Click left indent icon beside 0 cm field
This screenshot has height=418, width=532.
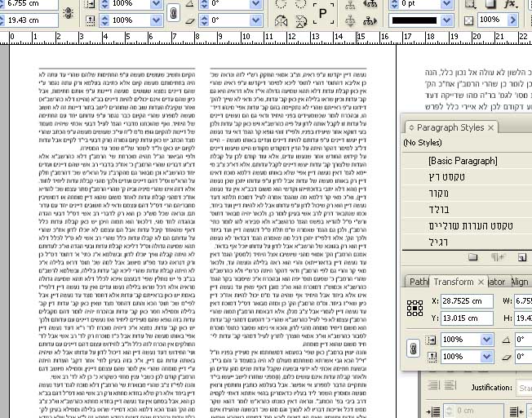(433, 411)
